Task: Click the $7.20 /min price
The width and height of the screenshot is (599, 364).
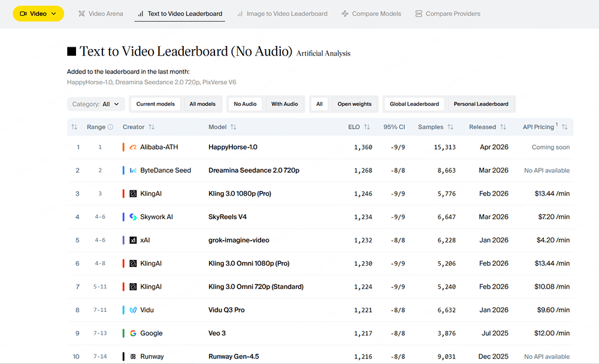Action: (x=553, y=217)
